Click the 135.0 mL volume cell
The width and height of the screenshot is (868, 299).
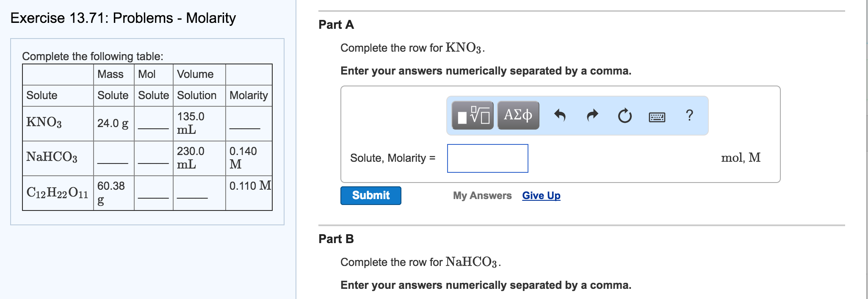coord(191,123)
